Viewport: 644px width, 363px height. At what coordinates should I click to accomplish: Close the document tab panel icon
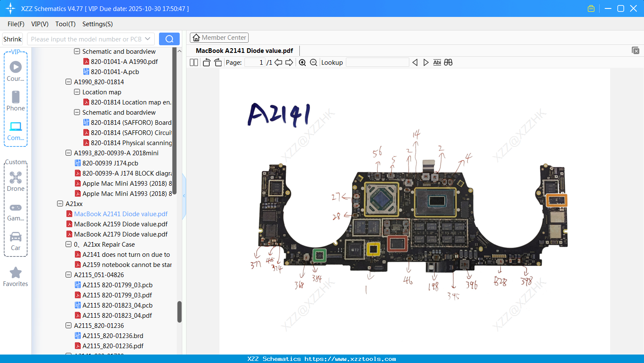635,50
